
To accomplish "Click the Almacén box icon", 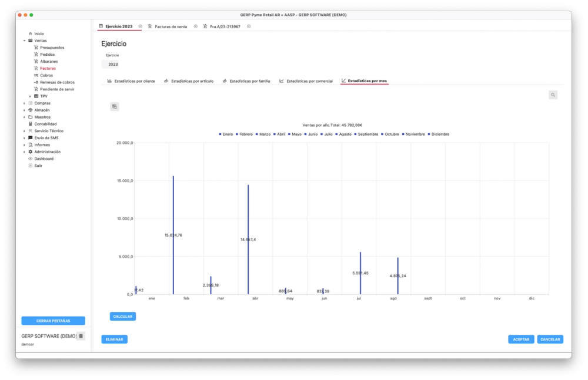I will [x=31, y=110].
